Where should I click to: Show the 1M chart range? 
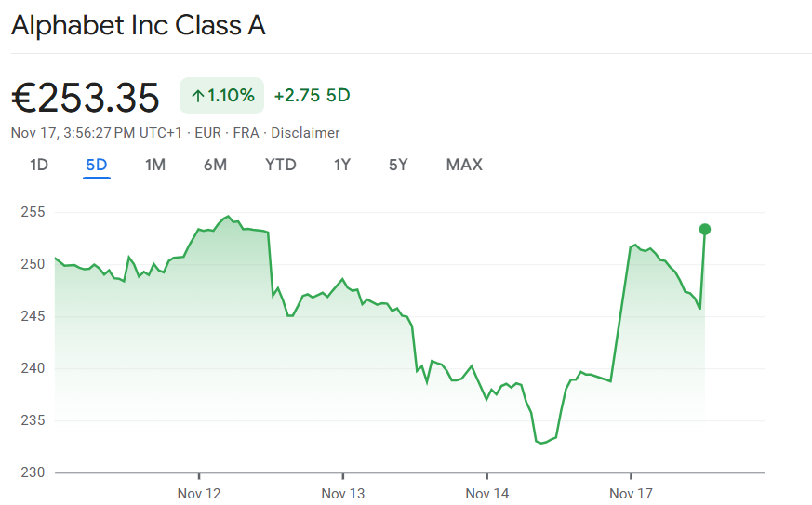coord(155,165)
